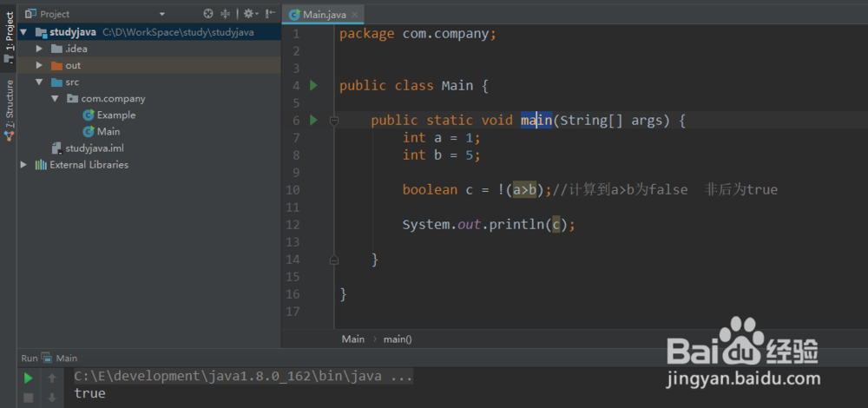Open Project panel settings gear
The image size is (868, 408).
pos(249,14)
